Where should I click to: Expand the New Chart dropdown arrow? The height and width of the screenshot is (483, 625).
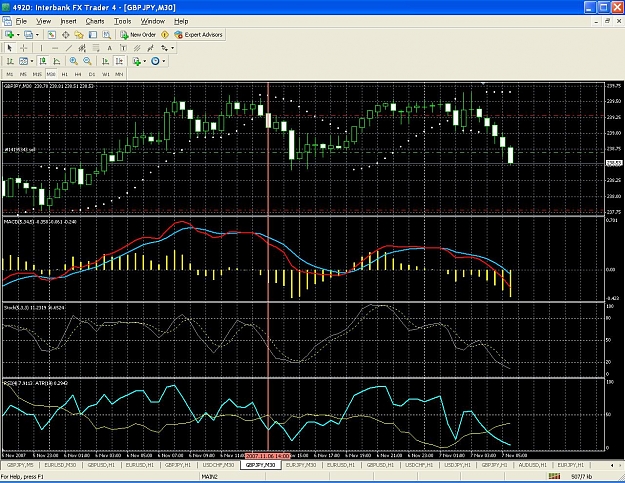point(18,35)
